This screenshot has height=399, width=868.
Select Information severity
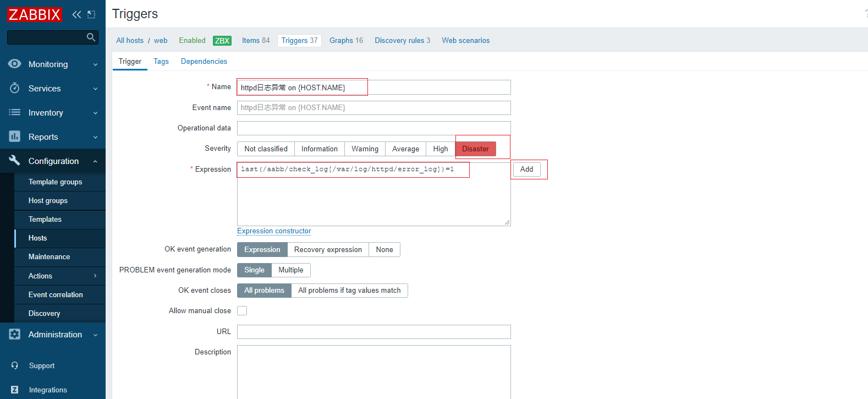320,149
